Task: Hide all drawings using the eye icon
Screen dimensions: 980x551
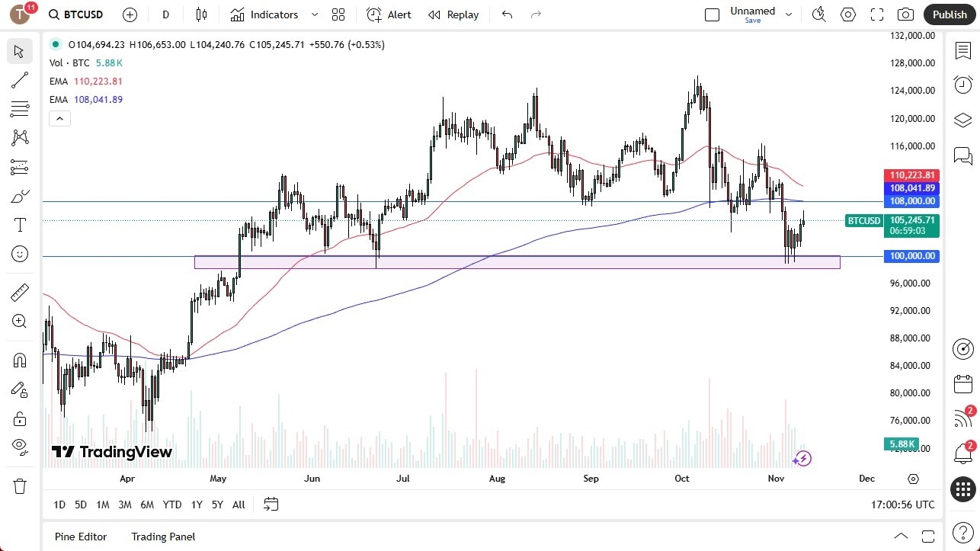Action: pos(20,447)
